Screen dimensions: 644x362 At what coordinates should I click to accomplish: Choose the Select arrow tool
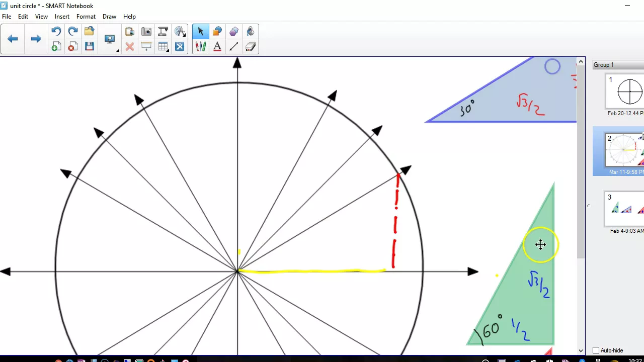click(200, 31)
